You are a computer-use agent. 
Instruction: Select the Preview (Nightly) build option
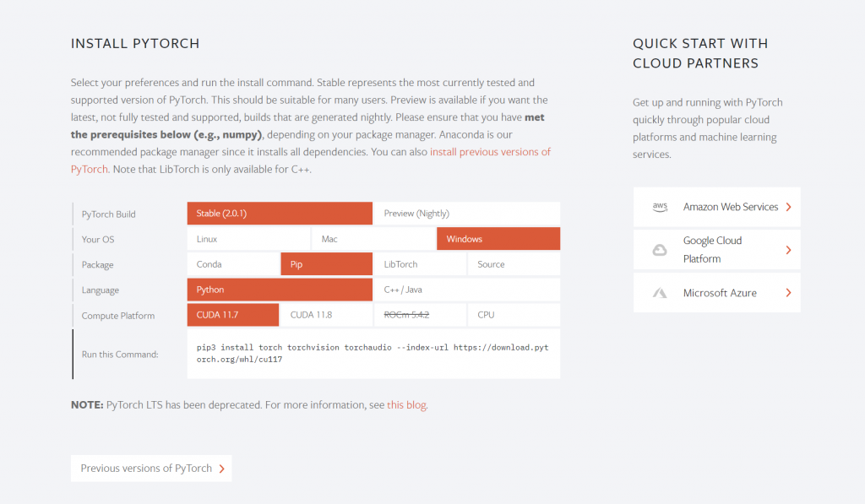467,214
